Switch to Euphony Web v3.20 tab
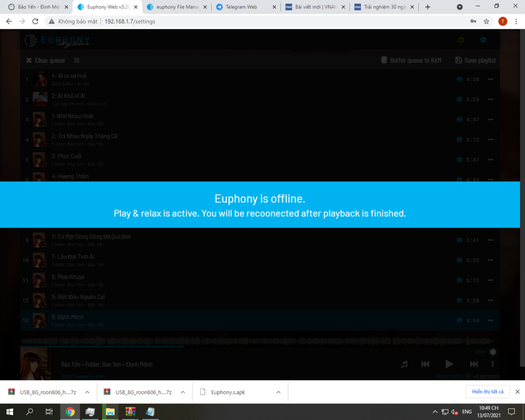525x420 pixels. click(108, 7)
